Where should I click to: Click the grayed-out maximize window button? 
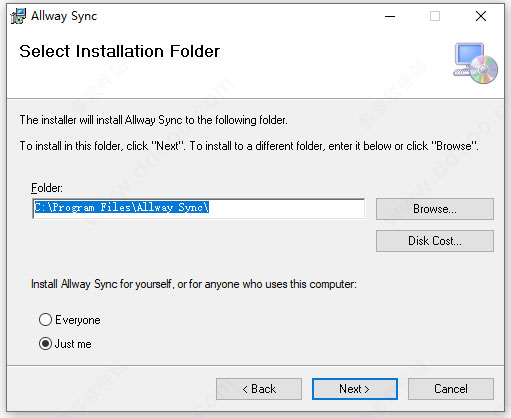(x=435, y=16)
